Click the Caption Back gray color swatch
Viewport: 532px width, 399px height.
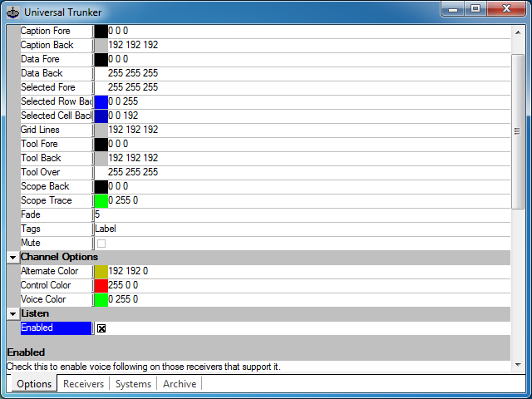tap(101, 46)
